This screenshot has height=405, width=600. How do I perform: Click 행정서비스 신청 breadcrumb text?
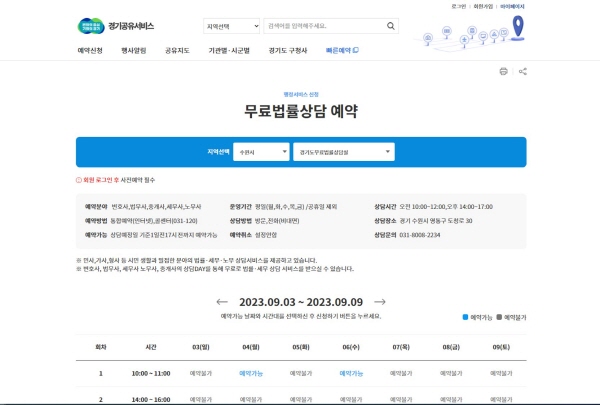click(301, 94)
